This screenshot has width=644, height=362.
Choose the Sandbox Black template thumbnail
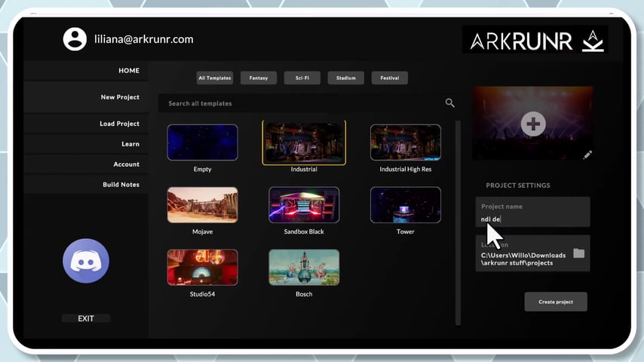(304, 205)
